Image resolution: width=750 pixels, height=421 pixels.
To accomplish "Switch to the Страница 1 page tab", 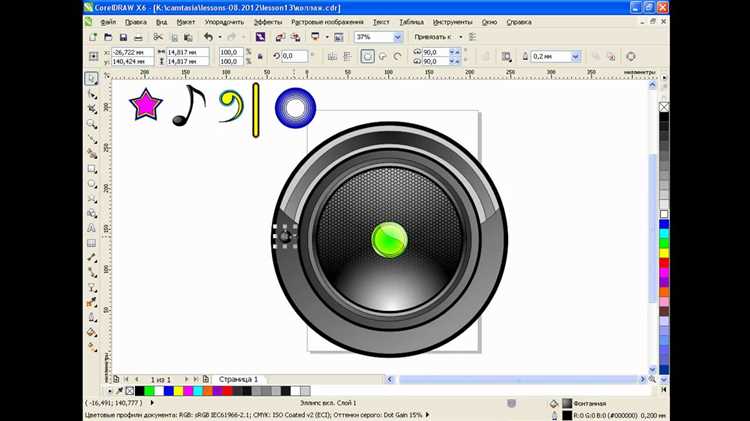I will 238,379.
